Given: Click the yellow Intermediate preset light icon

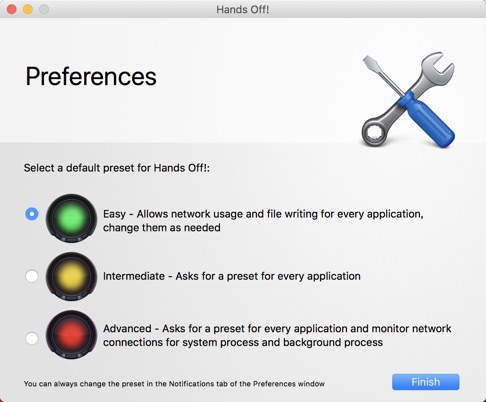Looking at the screenshot, I should 71,276.
